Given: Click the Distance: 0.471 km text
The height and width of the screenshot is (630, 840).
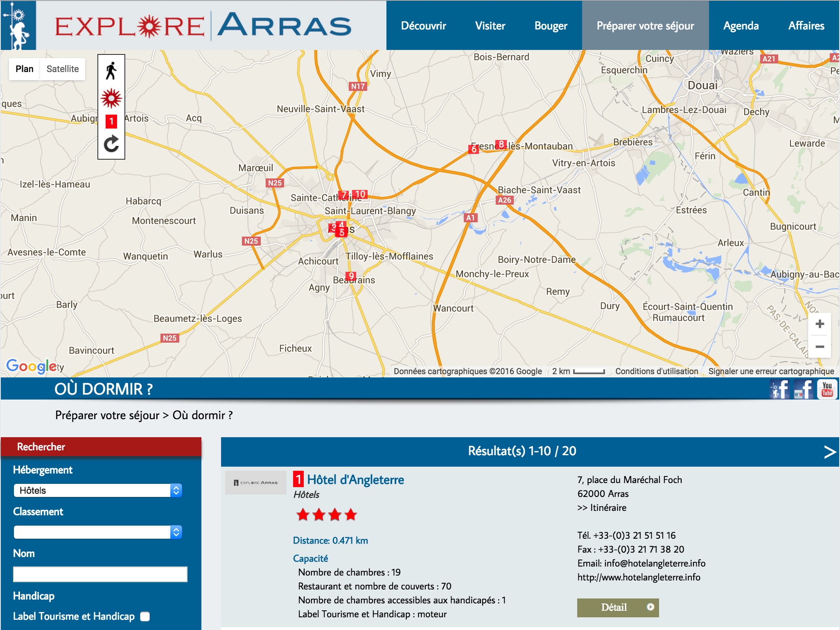Looking at the screenshot, I should point(330,540).
